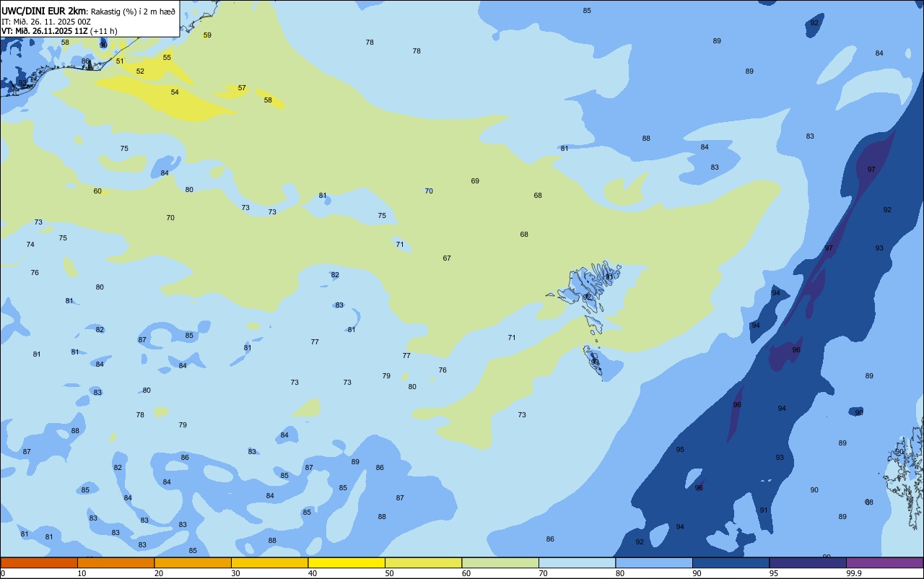Click the map value 95 in dark blue band
924x579 pixels.
tap(680, 449)
